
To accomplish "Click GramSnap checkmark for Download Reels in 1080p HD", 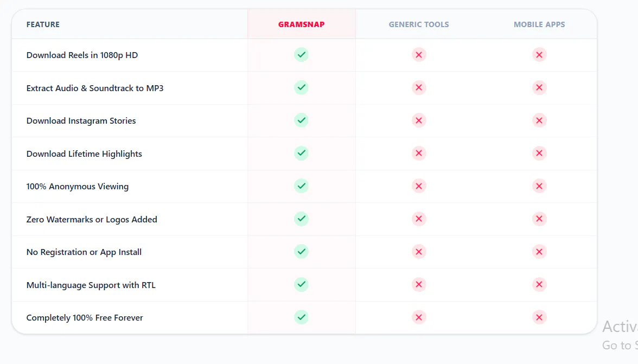I will coord(301,54).
